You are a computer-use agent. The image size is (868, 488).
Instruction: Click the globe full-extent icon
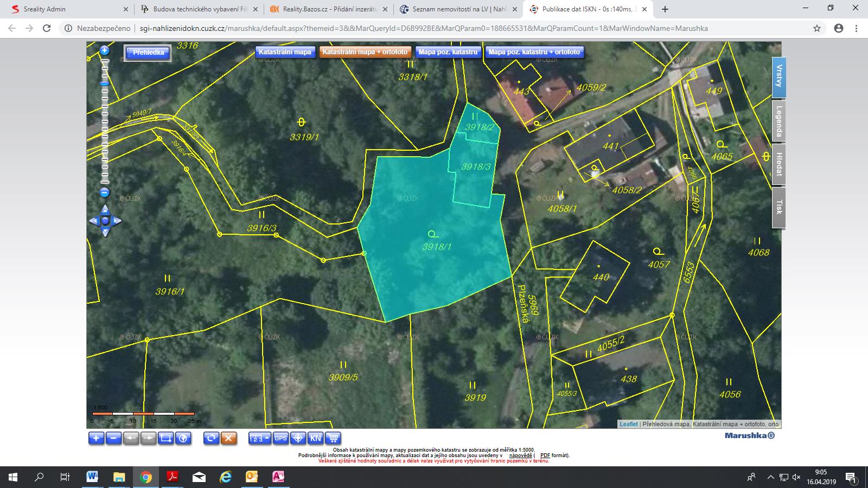(183, 438)
